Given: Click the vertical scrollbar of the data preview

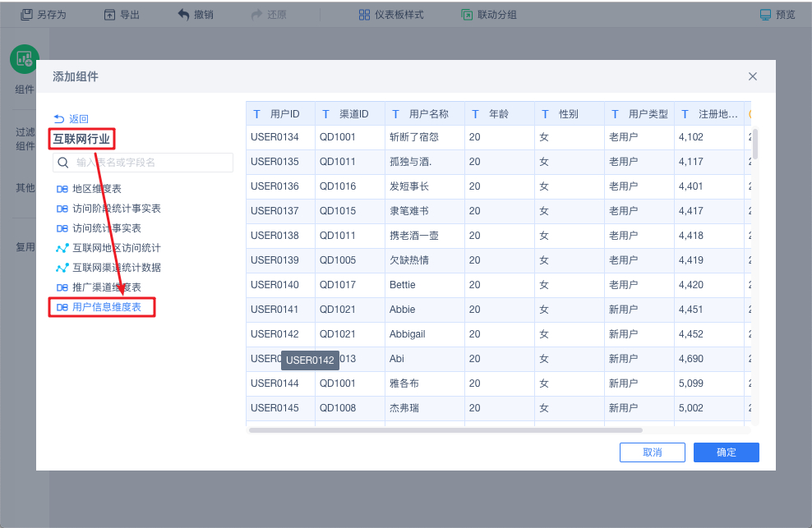Looking at the screenshot, I should tap(755, 144).
